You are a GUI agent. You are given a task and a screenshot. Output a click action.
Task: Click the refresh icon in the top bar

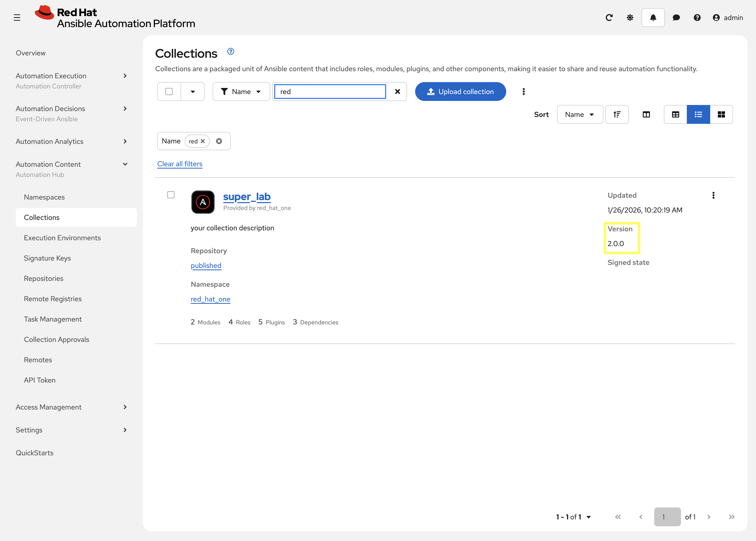[x=609, y=17]
